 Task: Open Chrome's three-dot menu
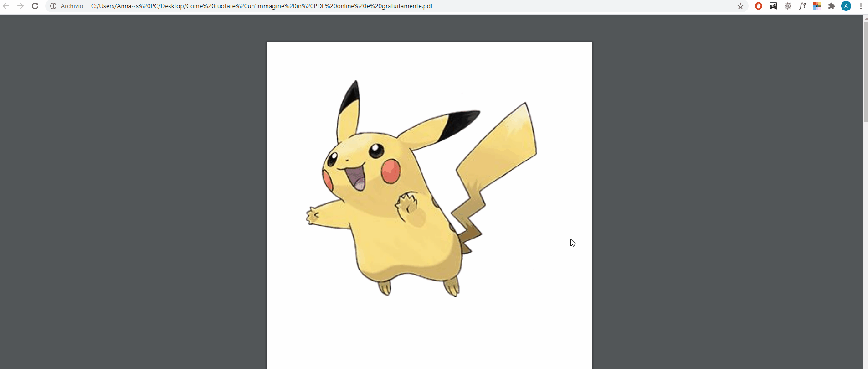[x=861, y=6]
